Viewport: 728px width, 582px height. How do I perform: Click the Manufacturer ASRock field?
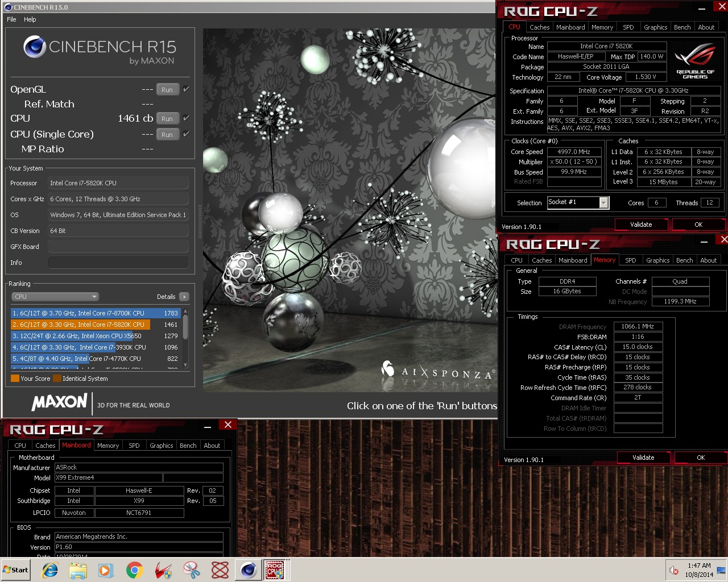click(x=139, y=467)
